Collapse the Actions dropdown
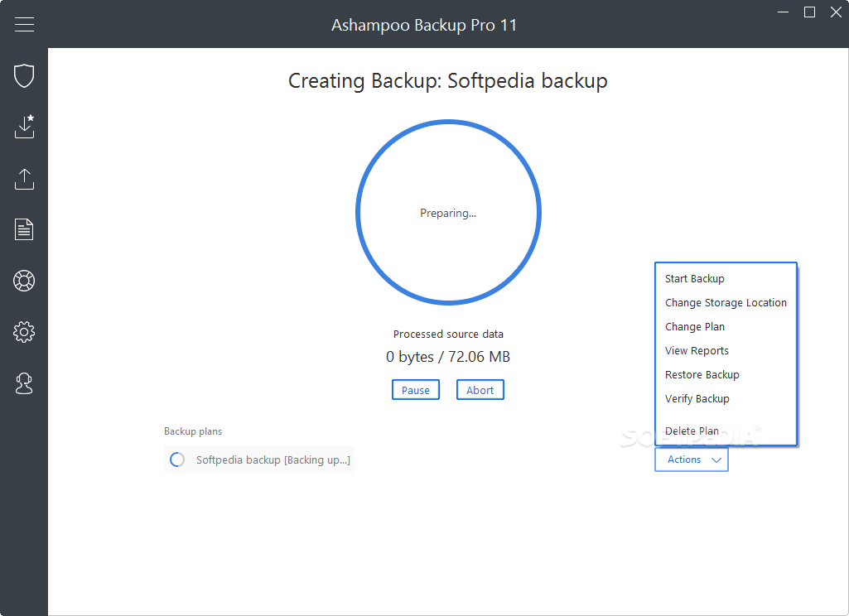849x616 pixels. tap(692, 460)
